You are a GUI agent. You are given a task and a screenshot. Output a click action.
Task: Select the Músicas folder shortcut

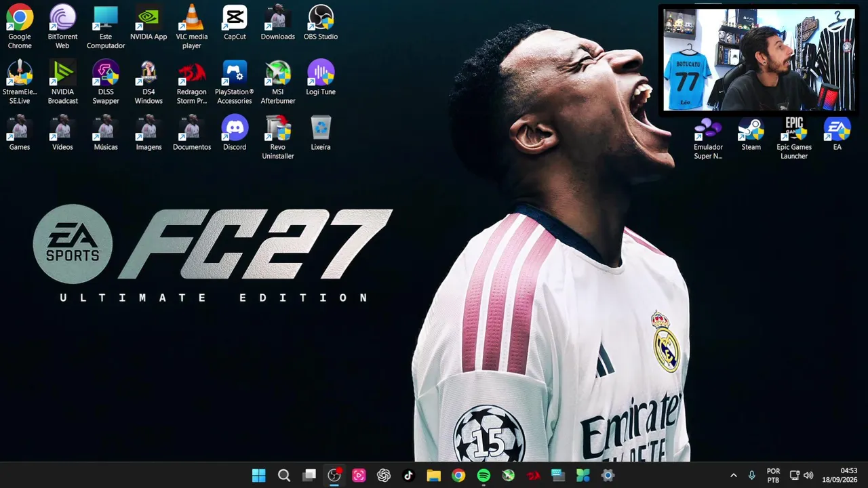[106, 133]
